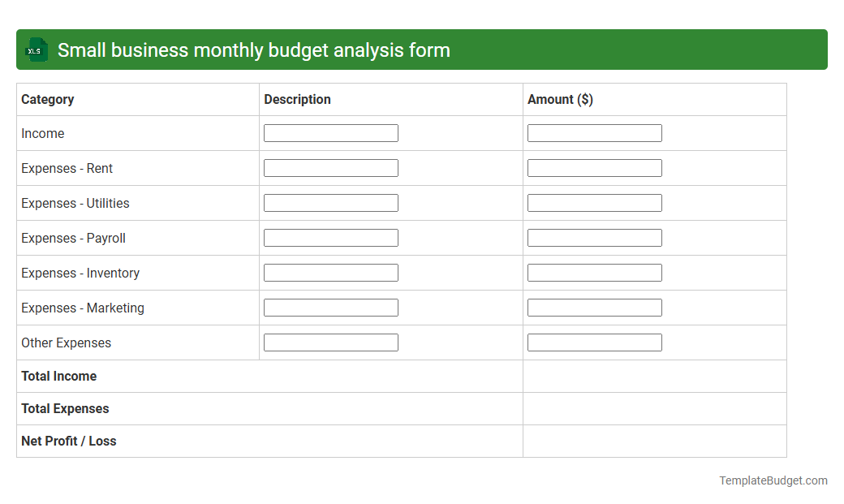Click the Expenses - Rent amount field
This screenshot has width=844, height=504.
point(594,168)
